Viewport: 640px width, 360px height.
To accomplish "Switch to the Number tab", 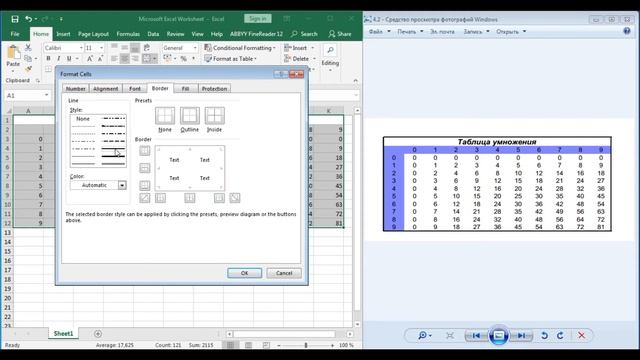I will pyautogui.click(x=76, y=89).
